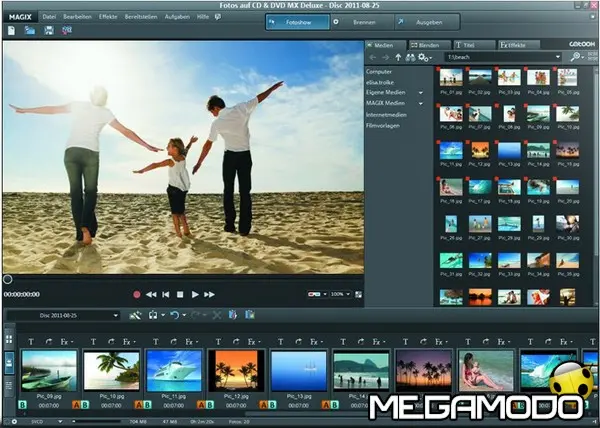This screenshot has width=600, height=428.
Task: Click the rewind button in transport controls
Action: 151,294
